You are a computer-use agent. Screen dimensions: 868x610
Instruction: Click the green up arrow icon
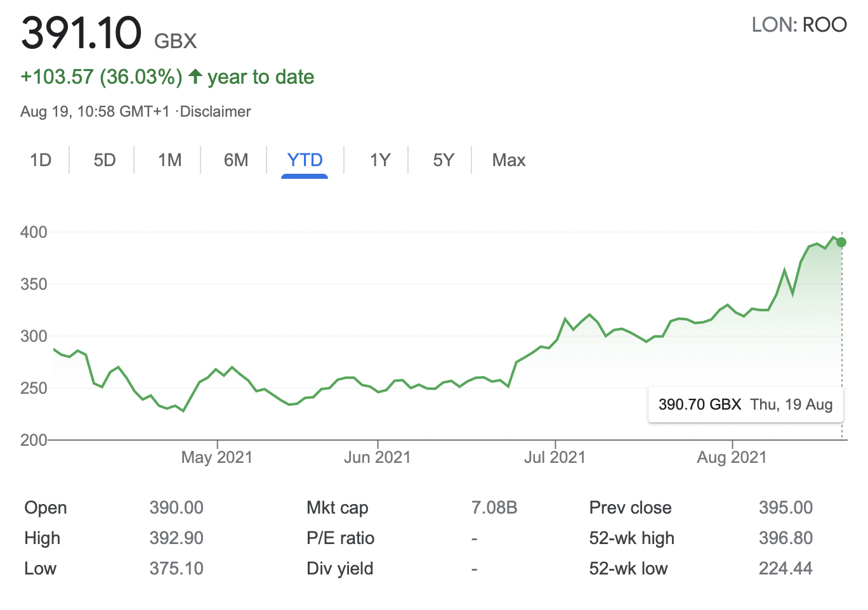[195, 77]
